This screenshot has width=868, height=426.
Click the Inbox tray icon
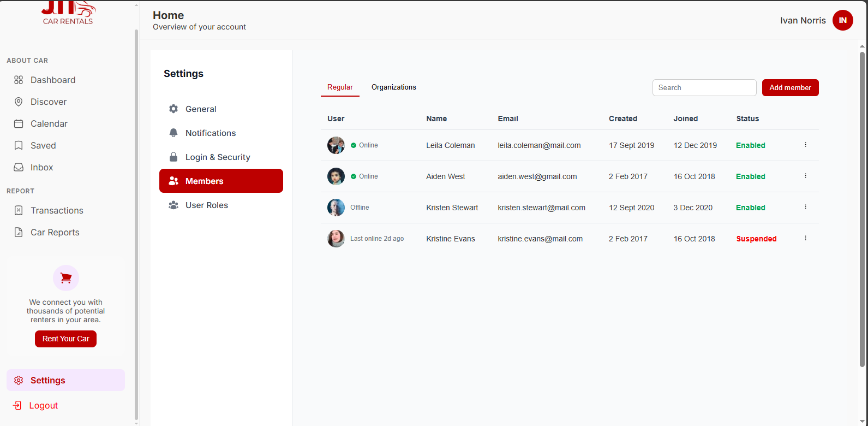coord(19,167)
